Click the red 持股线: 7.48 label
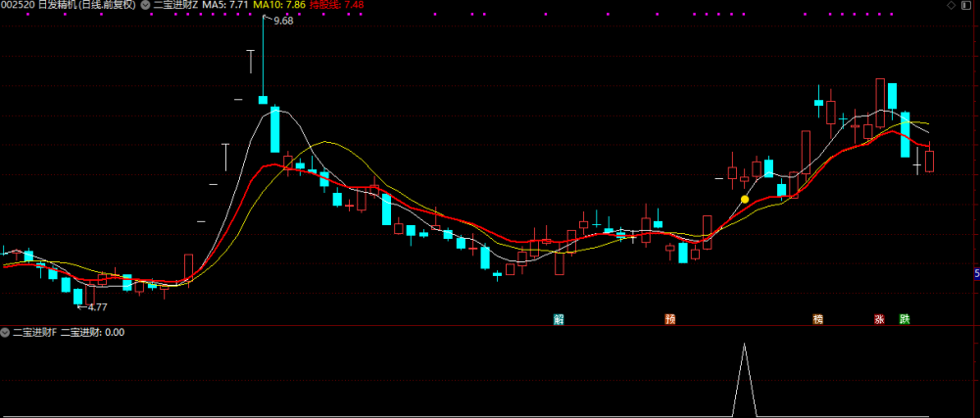 point(336,5)
